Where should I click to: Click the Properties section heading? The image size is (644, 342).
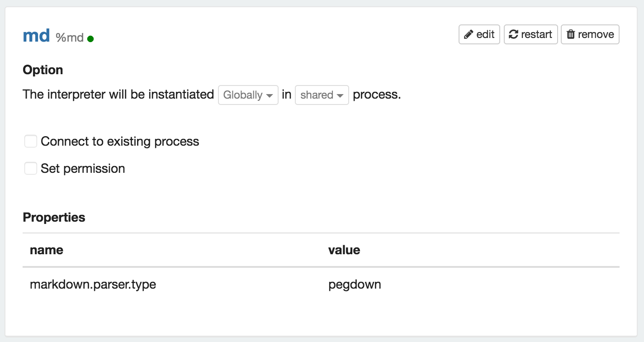[x=54, y=217]
